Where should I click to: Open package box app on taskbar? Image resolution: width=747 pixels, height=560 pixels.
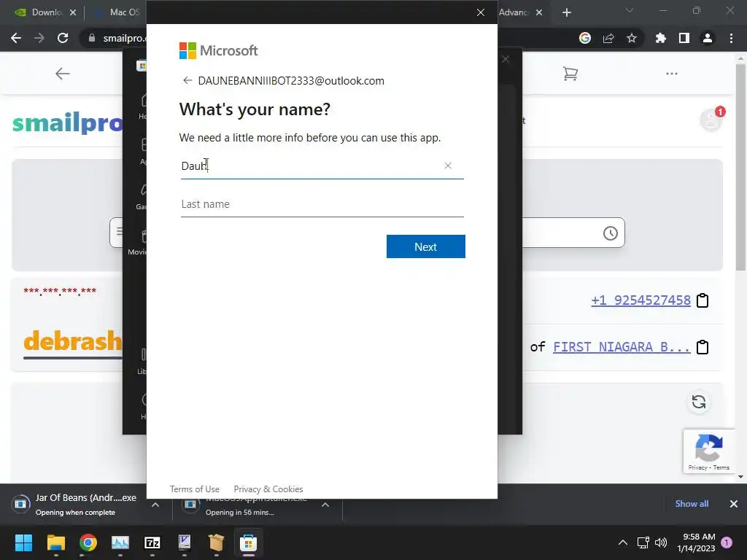point(216,542)
